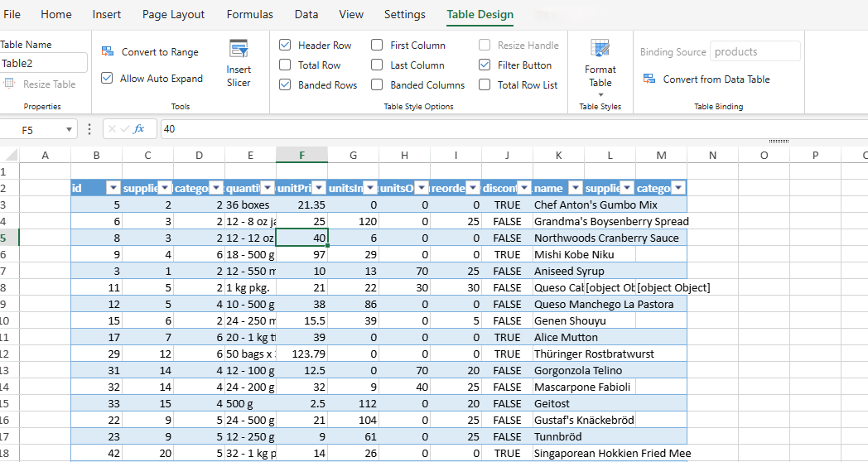Open the Formulas tab
Screen dimensions: 868x462
(249, 14)
